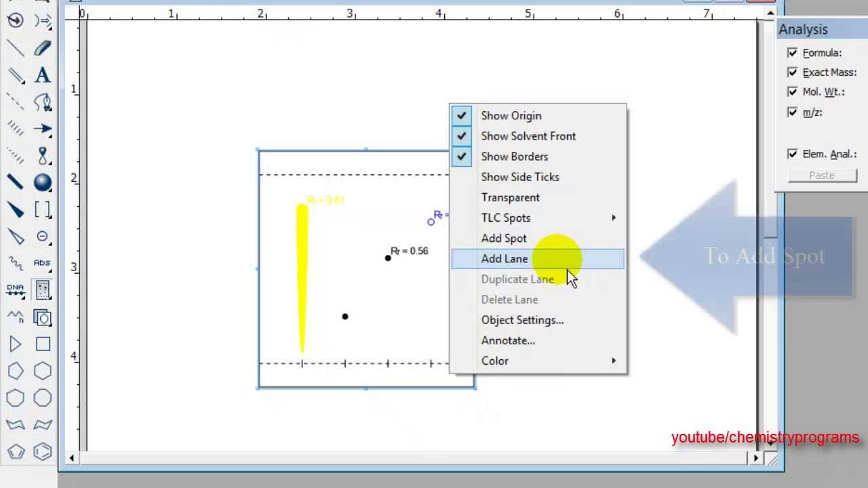Image resolution: width=868 pixels, height=488 pixels.
Task: Expand the Color submenu
Action: pyautogui.click(x=538, y=361)
